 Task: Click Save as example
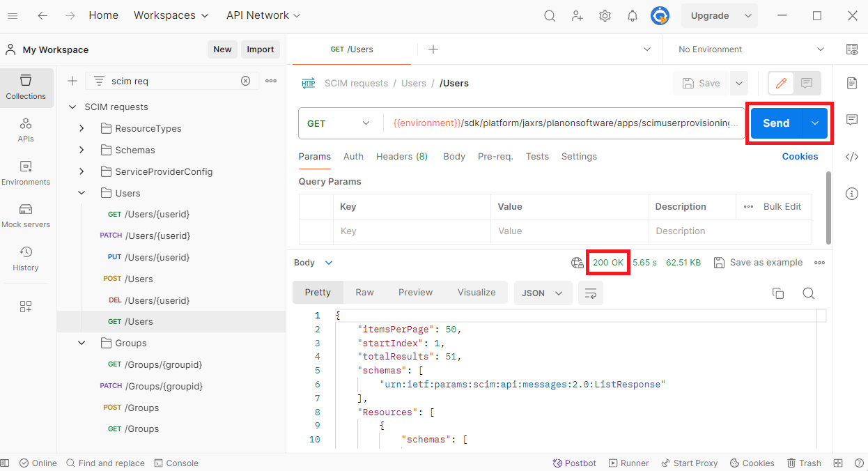point(759,263)
